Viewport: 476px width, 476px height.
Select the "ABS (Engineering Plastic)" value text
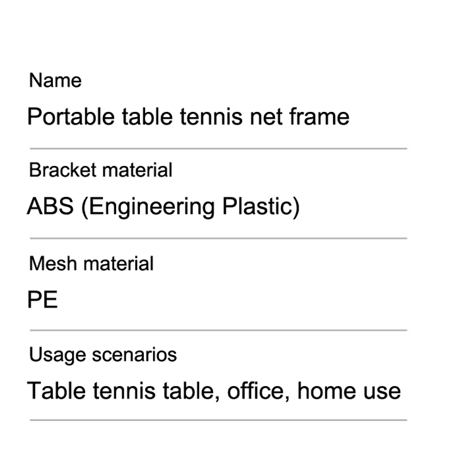click(x=163, y=207)
